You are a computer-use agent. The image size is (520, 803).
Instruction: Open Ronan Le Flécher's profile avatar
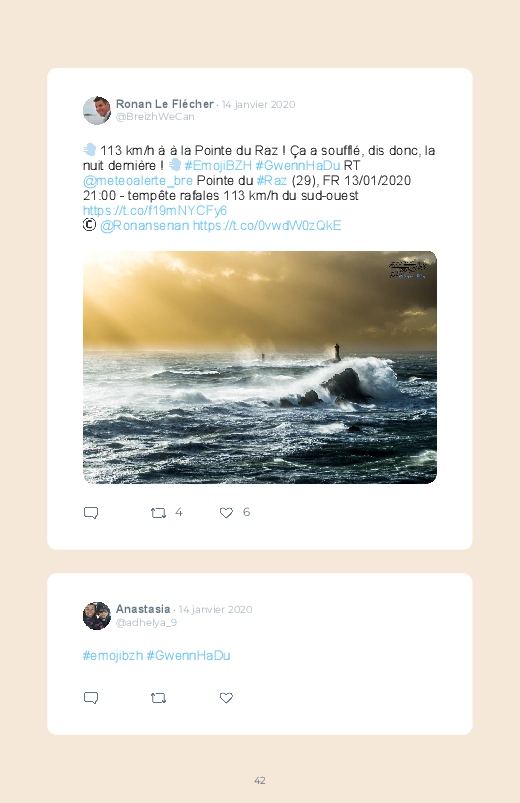[x=97, y=110]
